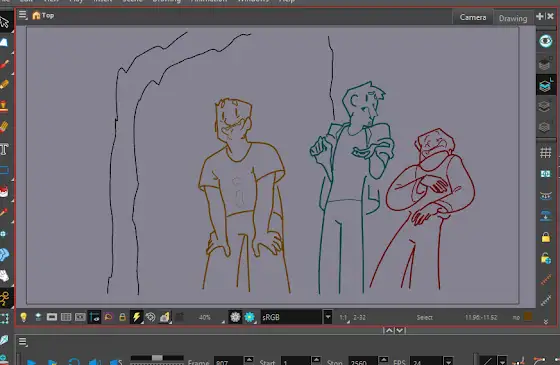Toggle the eye preview icon at top right
Screen dimensions: 560x365
[x=545, y=41]
